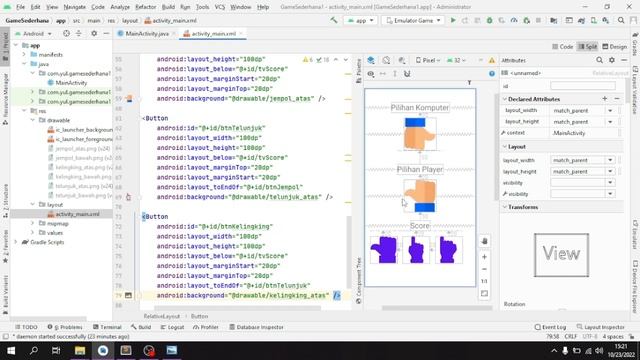Zoom out the layout preview with minus
640x360 pixels.
(x=484, y=269)
